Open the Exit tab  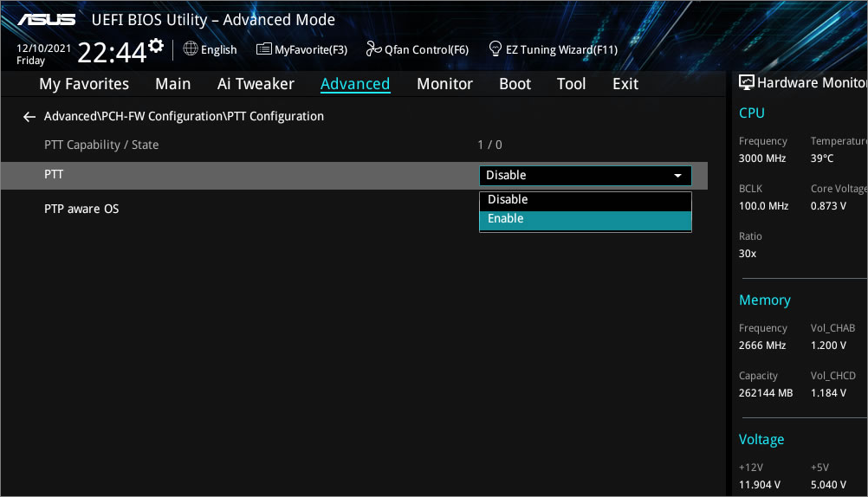625,84
